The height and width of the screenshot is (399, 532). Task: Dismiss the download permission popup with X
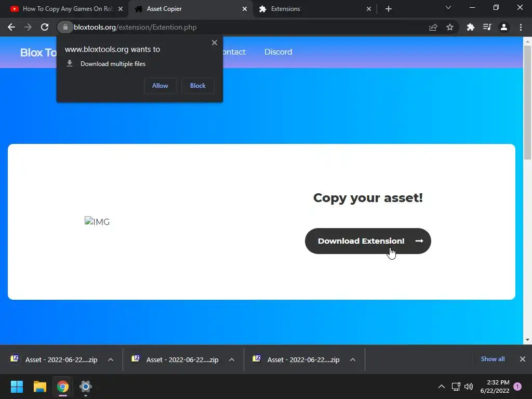pyautogui.click(x=215, y=43)
